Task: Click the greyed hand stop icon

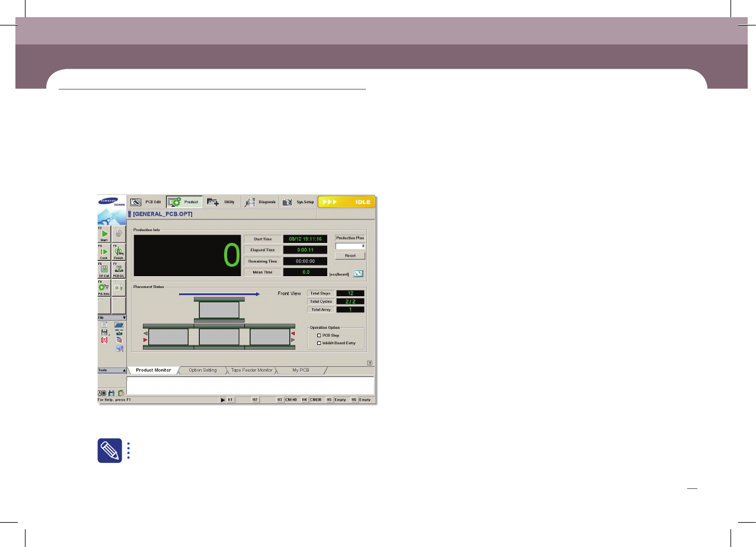Action: (x=119, y=233)
